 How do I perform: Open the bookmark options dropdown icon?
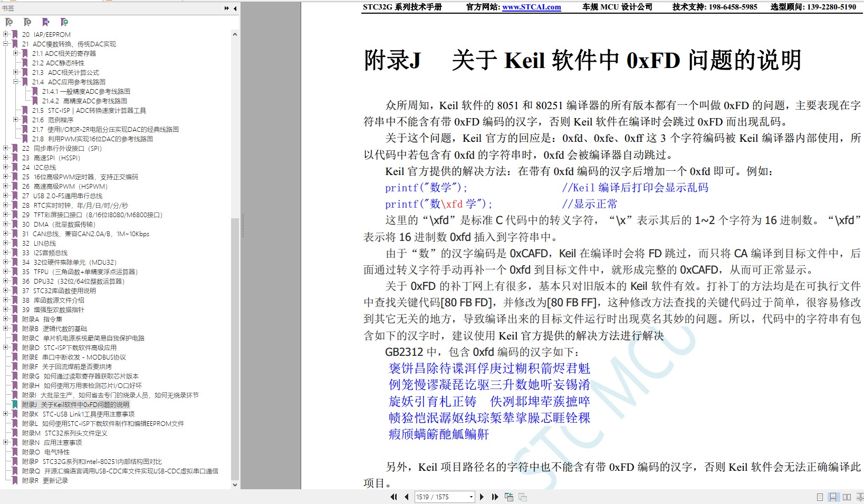64,22
